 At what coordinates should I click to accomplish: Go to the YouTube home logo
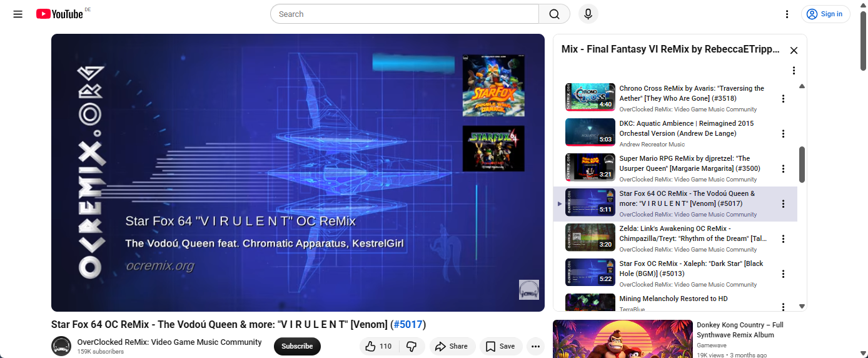59,14
